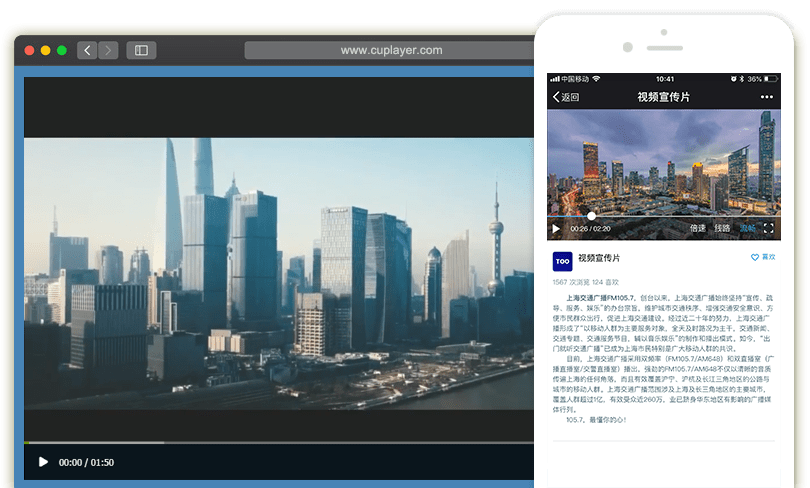Open the 倍速 playback speed options
This screenshot has width=810, height=488.
[697, 229]
